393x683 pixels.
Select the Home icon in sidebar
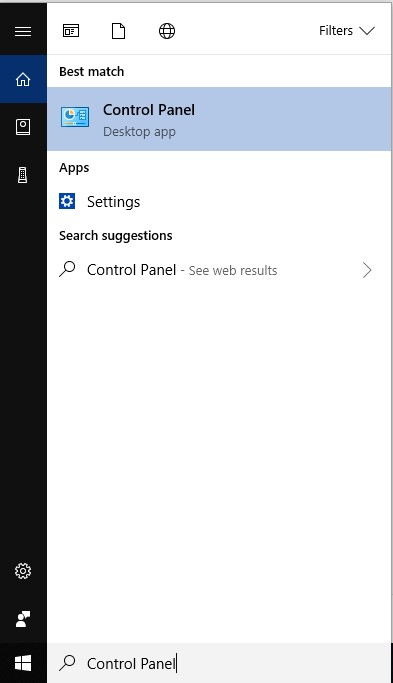click(x=23, y=79)
